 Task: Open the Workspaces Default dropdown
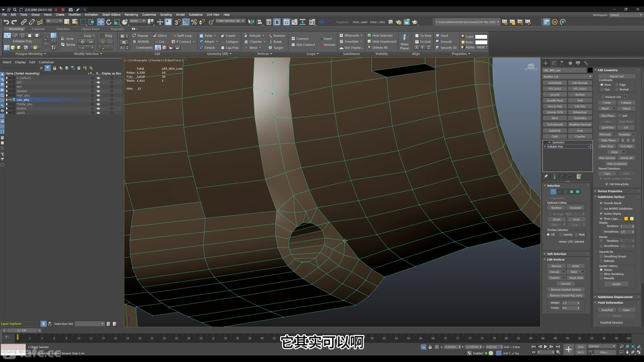click(x=626, y=15)
